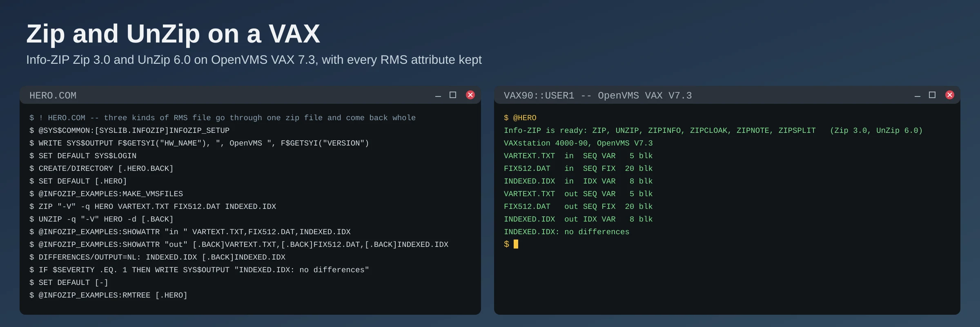Click the terminal cursor after the last prompt
This screenshot has height=327, width=980.
click(x=516, y=244)
